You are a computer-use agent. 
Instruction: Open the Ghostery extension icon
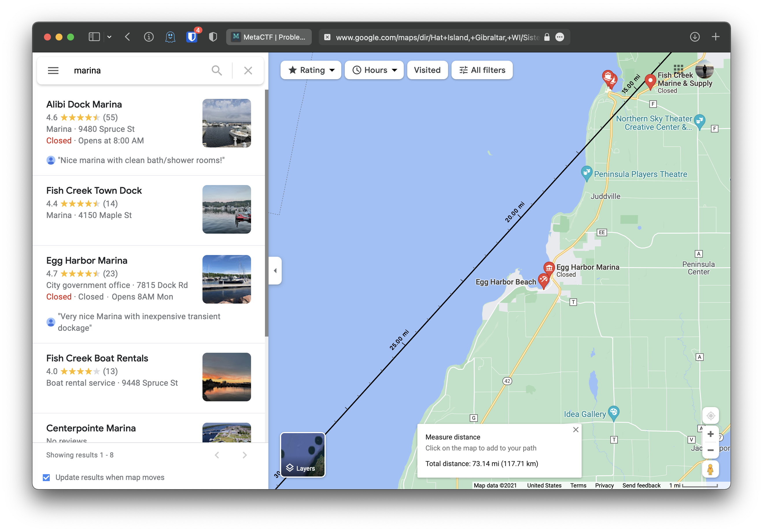[x=170, y=37]
